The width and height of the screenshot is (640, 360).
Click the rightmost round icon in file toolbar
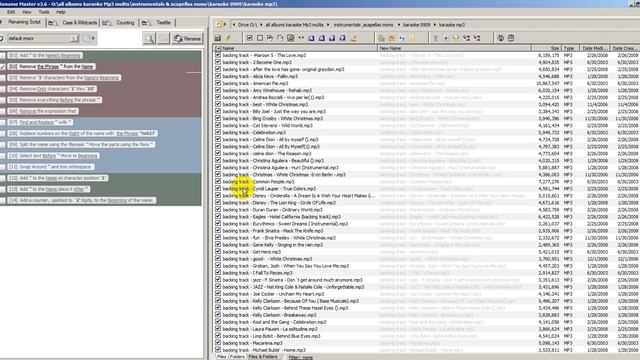point(511,38)
